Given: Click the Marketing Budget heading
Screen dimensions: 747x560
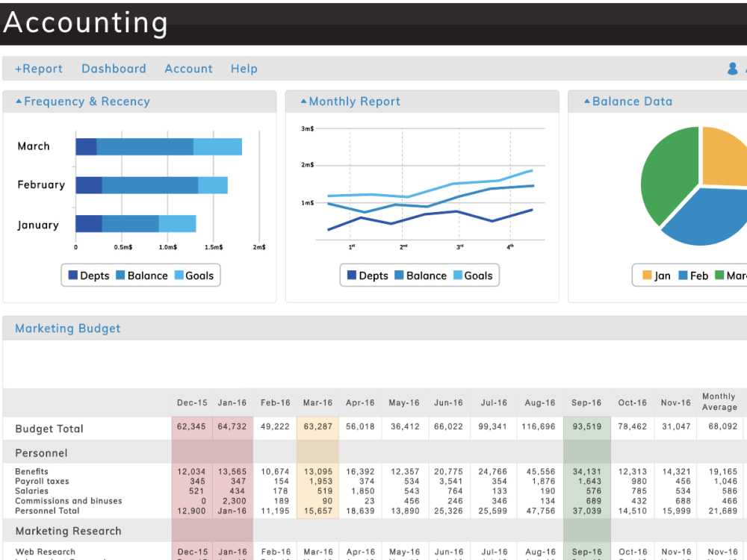Looking at the screenshot, I should click(x=68, y=329).
